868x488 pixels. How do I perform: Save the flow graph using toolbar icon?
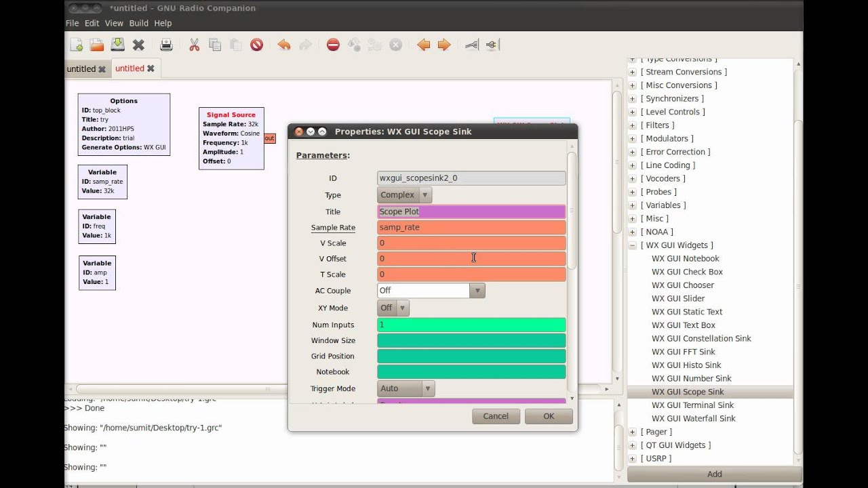(x=117, y=45)
